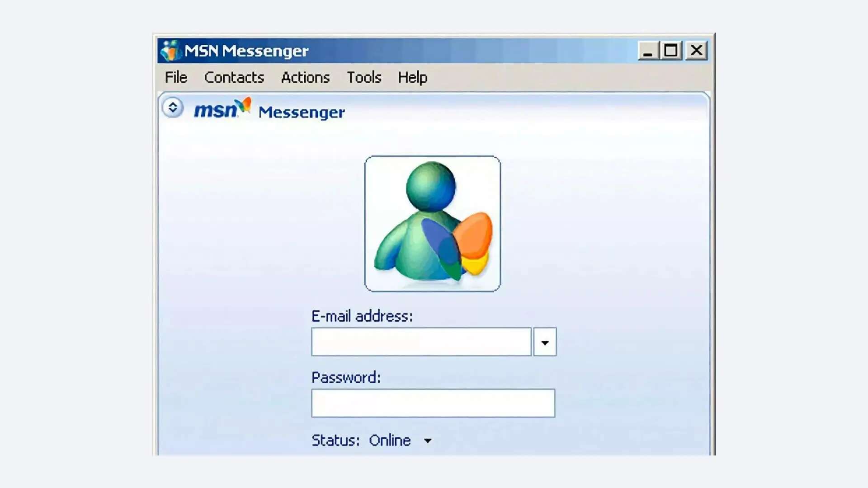
Task: Open the Actions menu
Action: pos(305,77)
